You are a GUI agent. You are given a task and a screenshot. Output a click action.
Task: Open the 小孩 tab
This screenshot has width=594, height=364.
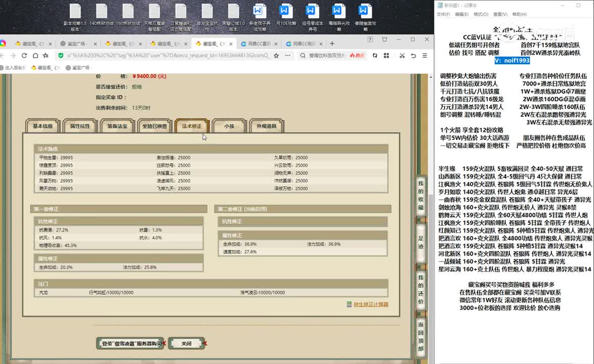[229, 126]
